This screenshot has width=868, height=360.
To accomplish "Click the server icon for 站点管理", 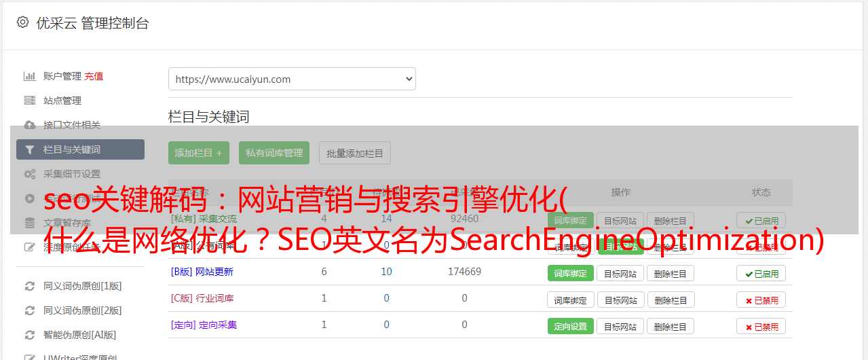I will pyautogui.click(x=30, y=101).
